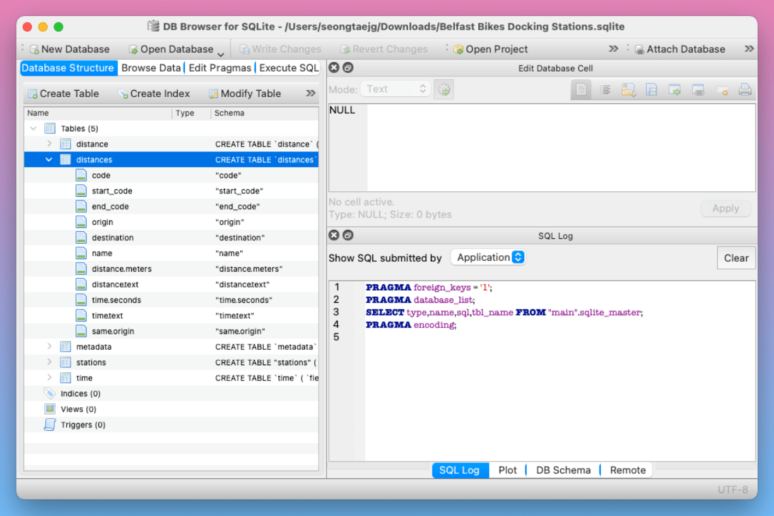Undock the Edit Database Cell panel

tap(347, 68)
